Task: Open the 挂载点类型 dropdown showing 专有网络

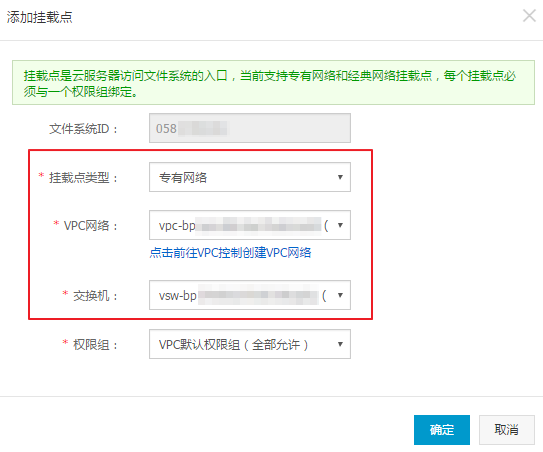Action: tap(250, 177)
